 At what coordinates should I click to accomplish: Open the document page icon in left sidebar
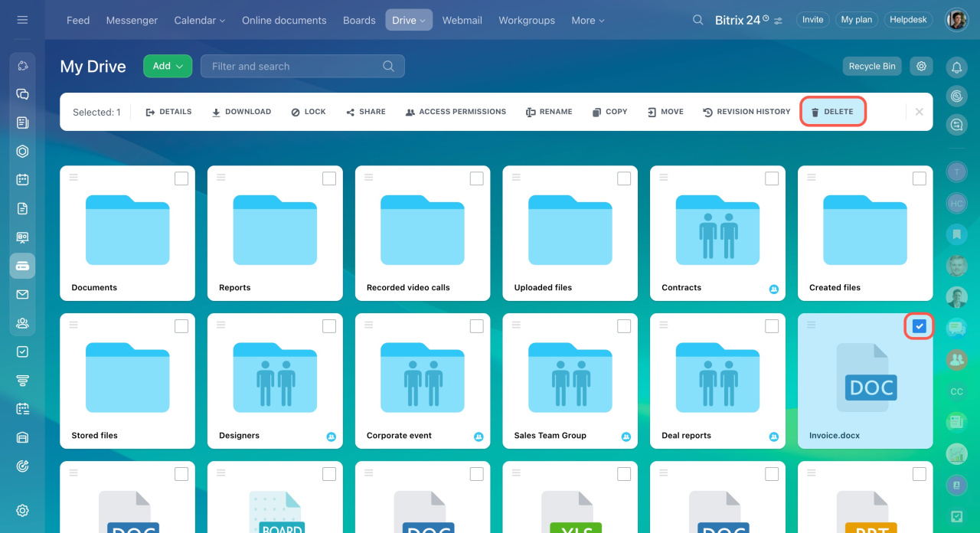pyautogui.click(x=22, y=208)
